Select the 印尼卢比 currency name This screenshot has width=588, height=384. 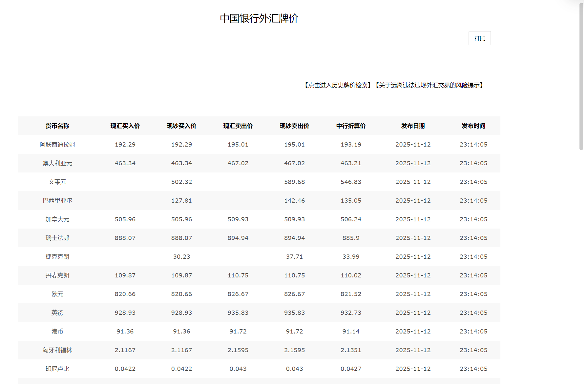[57, 369]
